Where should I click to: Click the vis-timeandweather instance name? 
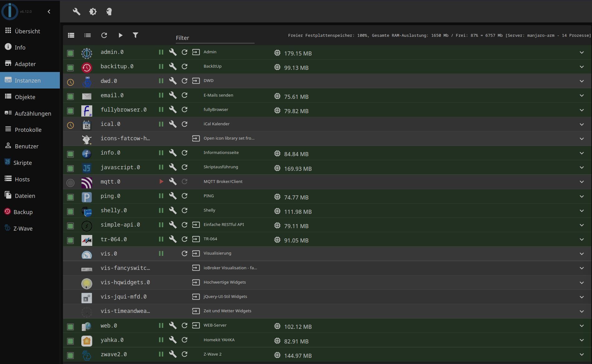tap(125, 311)
